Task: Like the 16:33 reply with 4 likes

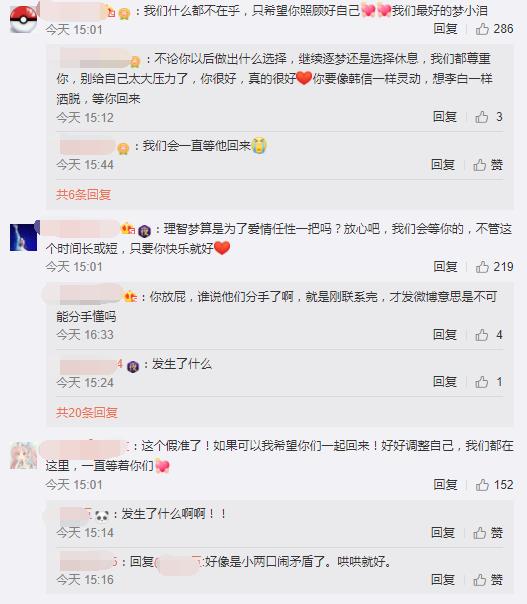Action: pyautogui.click(x=488, y=335)
